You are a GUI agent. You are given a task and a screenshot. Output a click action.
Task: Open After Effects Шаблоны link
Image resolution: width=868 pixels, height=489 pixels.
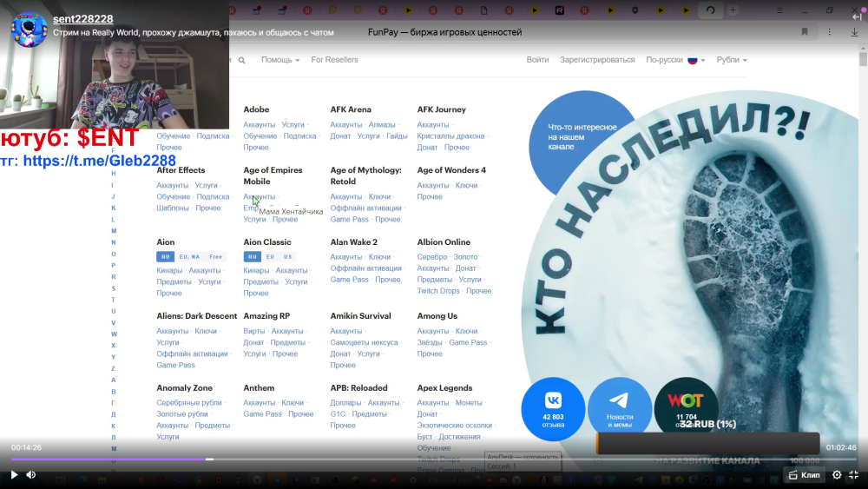(x=173, y=208)
